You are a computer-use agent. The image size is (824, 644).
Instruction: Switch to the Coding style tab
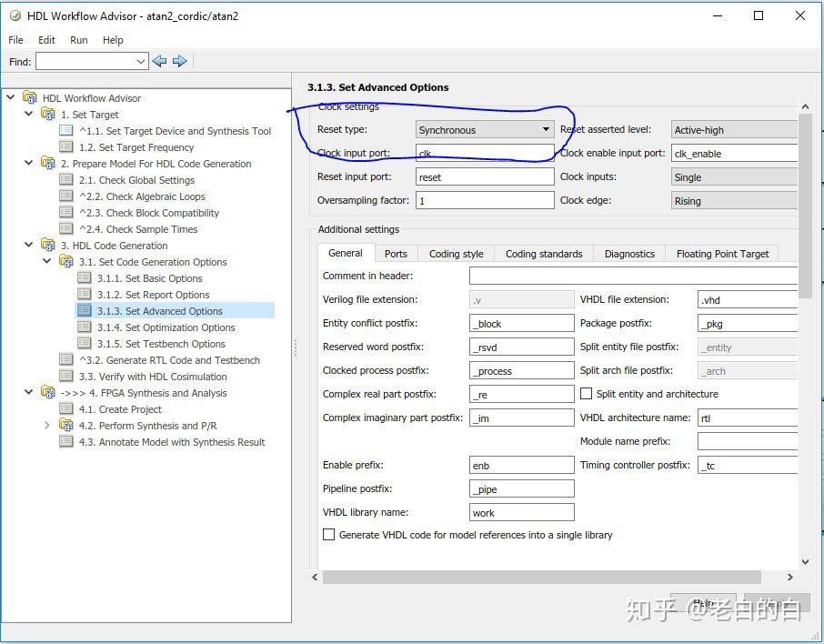(x=456, y=254)
